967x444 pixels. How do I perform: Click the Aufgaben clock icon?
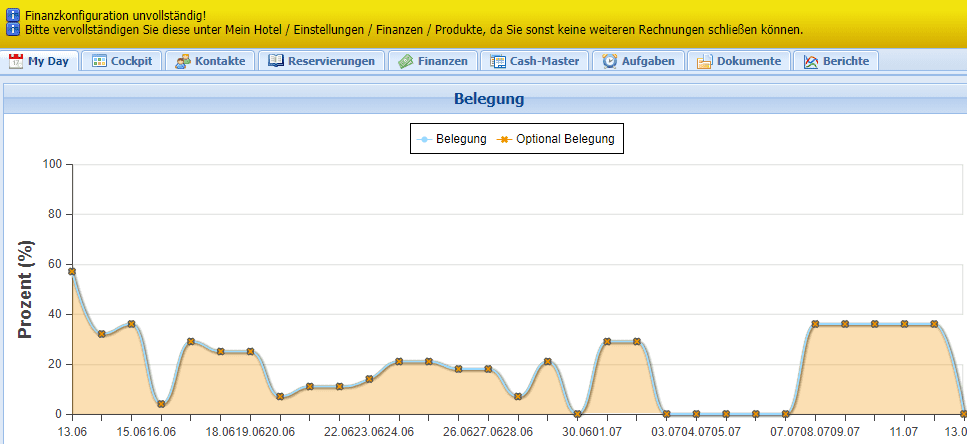pos(610,61)
